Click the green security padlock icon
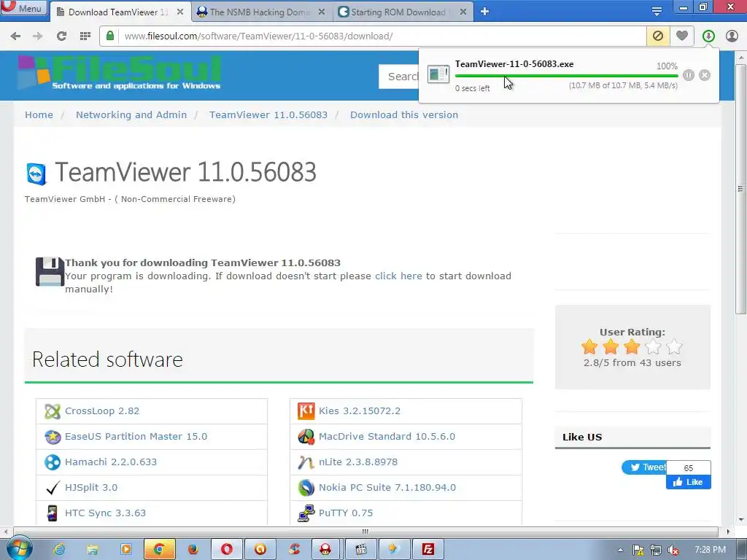 coord(110,36)
